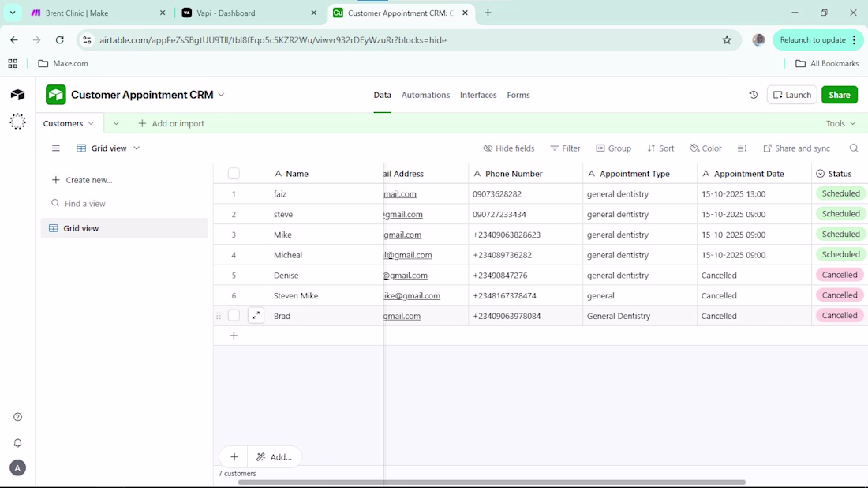Image resolution: width=868 pixels, height=488 pixels.
Task: Open the help question mark icon
Action: point(17,417)
